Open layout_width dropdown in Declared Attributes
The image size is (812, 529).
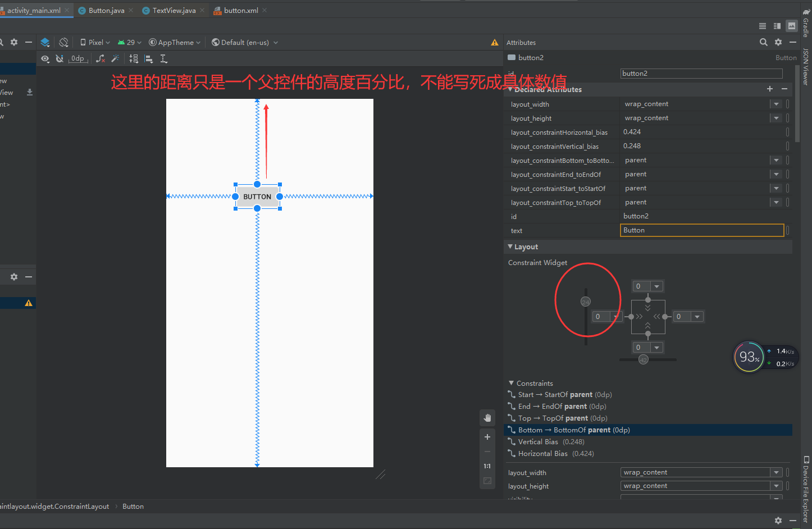(776, 104)
